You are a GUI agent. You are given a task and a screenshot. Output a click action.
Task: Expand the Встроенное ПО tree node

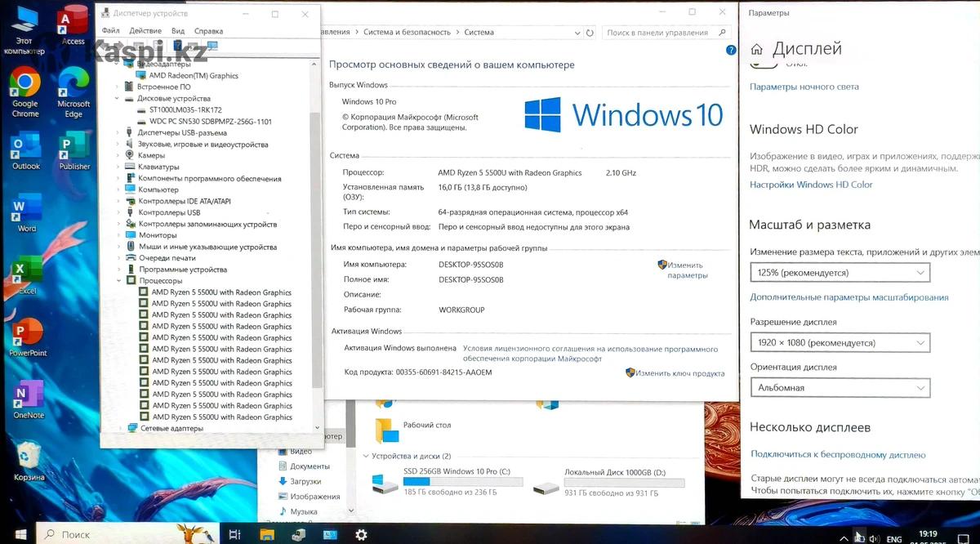click(x=118, y=87)
